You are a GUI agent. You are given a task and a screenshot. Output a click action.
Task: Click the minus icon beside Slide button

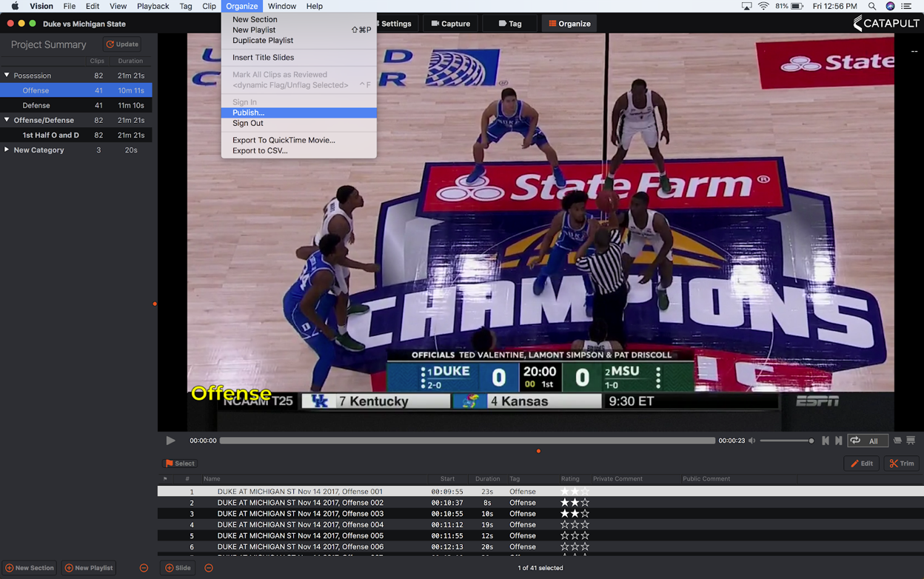[209, 568]
